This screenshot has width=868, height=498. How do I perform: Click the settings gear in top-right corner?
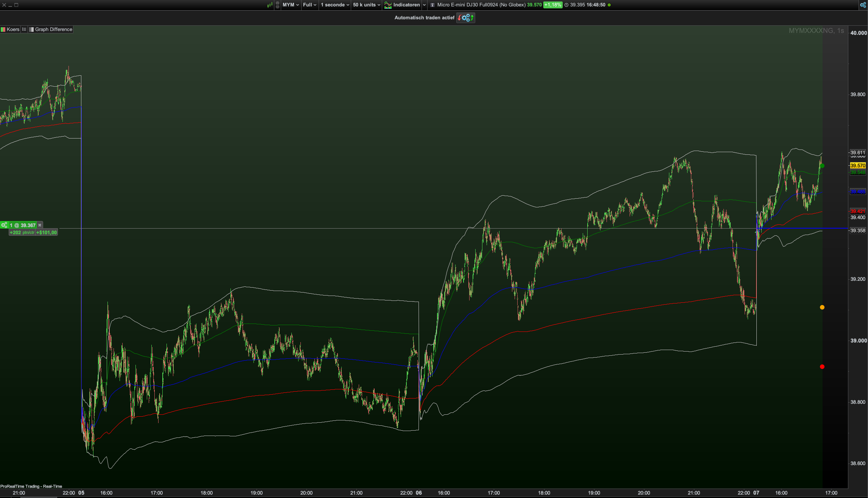point(863,5)
